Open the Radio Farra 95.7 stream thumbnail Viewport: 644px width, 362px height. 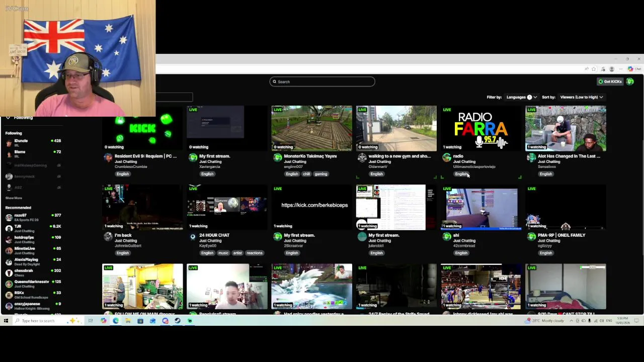pos(481,128)
